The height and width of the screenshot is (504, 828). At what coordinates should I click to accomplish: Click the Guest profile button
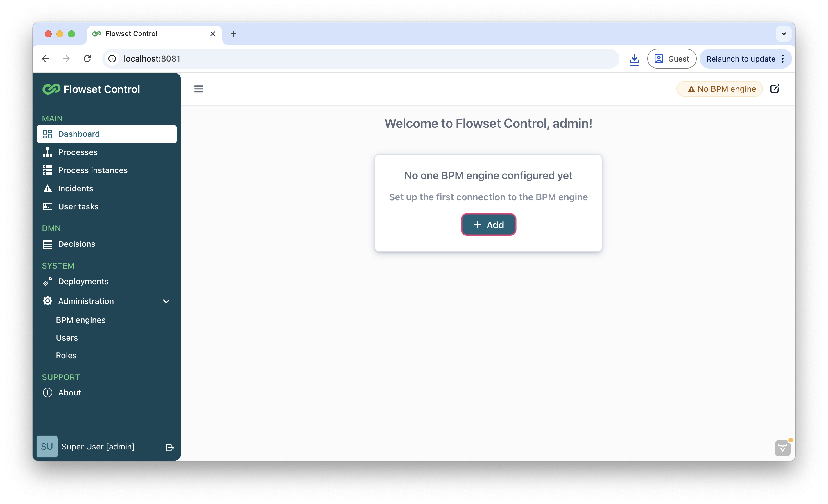(671, 59)
